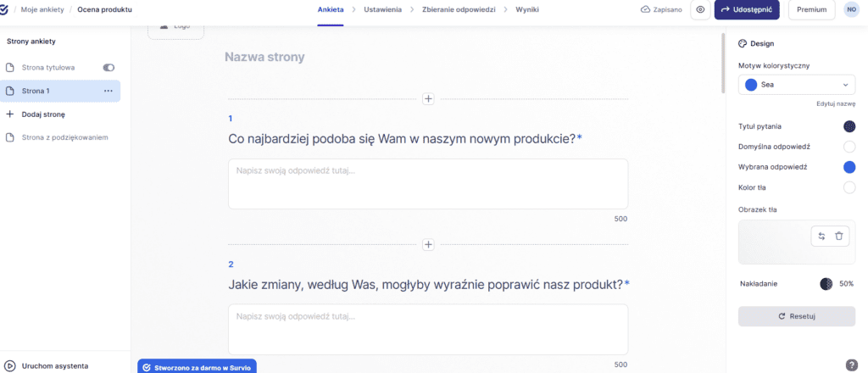Open three-dot menu for Strona 1
Screen dimensions: 868x373
coord(108,91)
